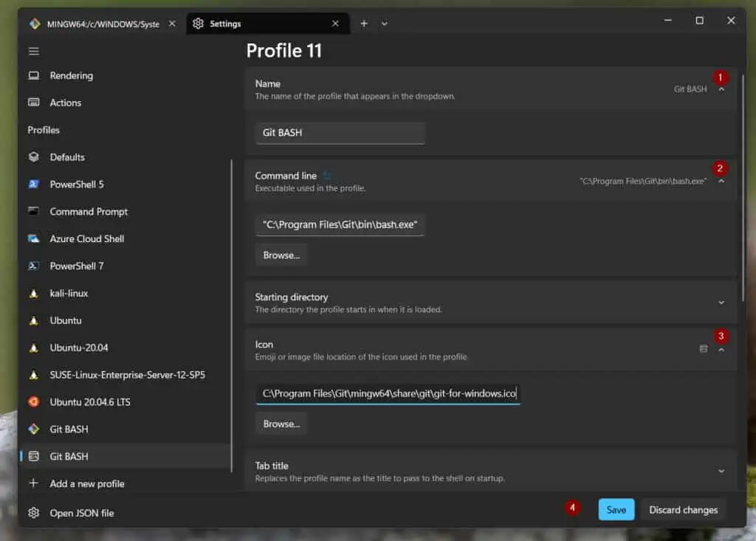Select the Ubuntu-20.04 profile
756x541 pixels.
tap(126, 348)
